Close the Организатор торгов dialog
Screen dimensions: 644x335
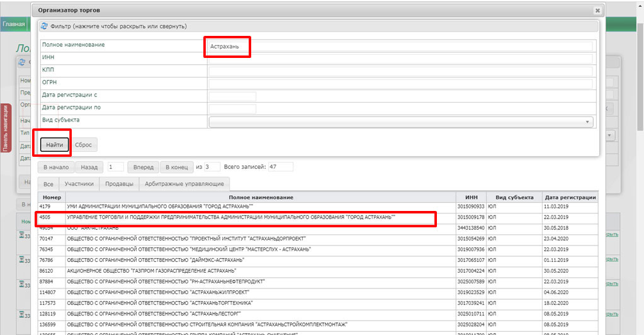click(x=597, y=11)
